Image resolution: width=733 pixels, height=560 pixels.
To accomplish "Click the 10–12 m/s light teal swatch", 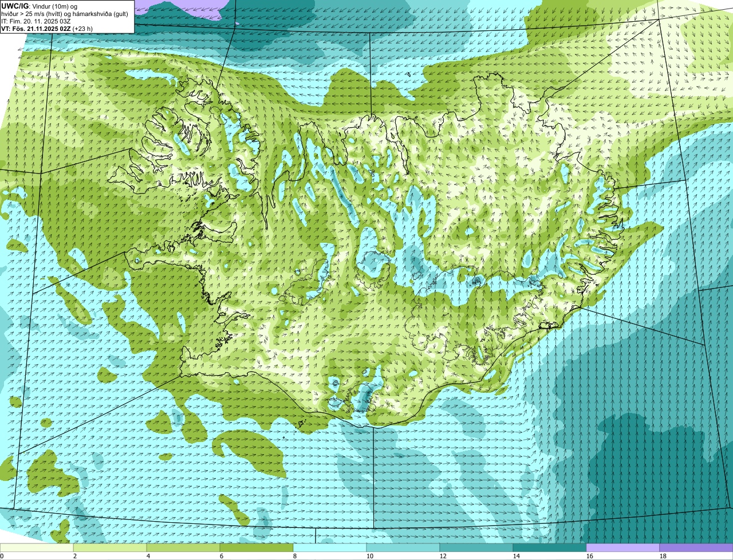I will click(x=403, y=548).
